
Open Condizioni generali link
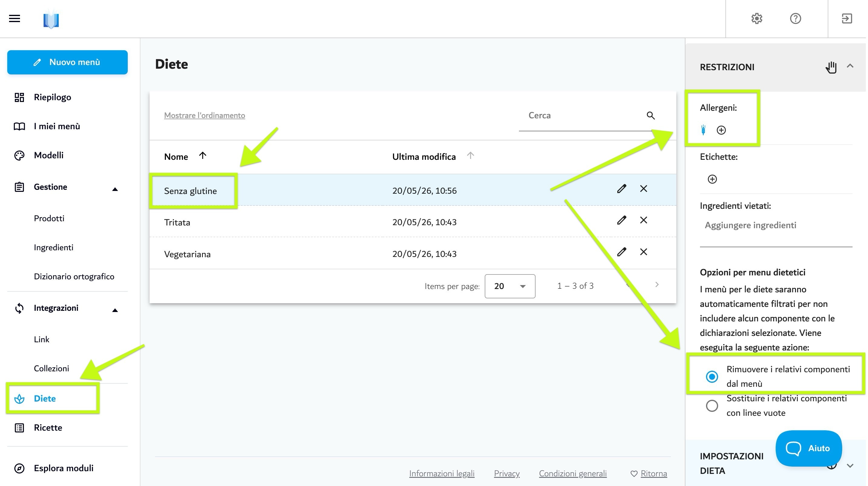[573, 474]
